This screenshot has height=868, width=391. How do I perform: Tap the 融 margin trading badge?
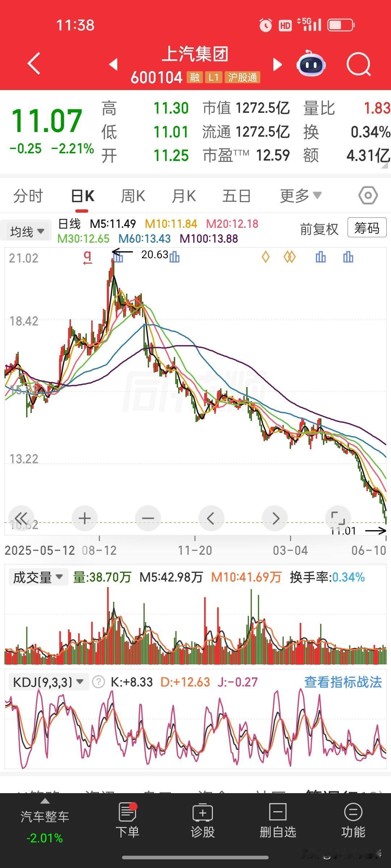[x=195, y=77]
